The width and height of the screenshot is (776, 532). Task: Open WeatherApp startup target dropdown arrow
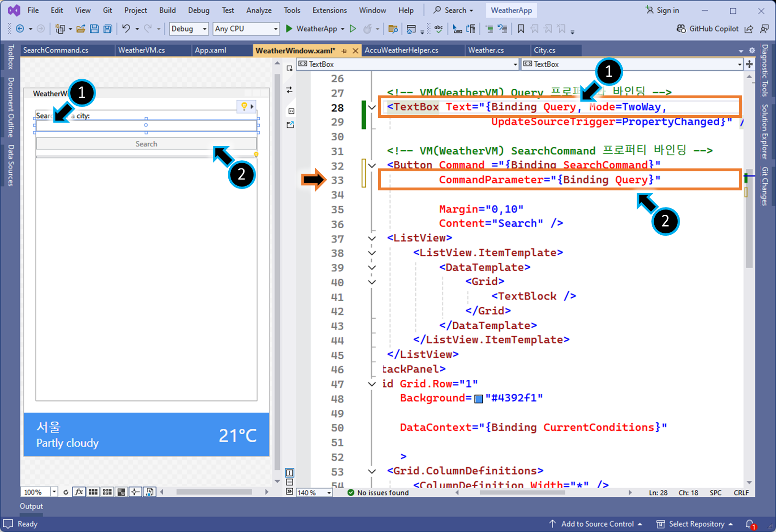tap(342, 29)
